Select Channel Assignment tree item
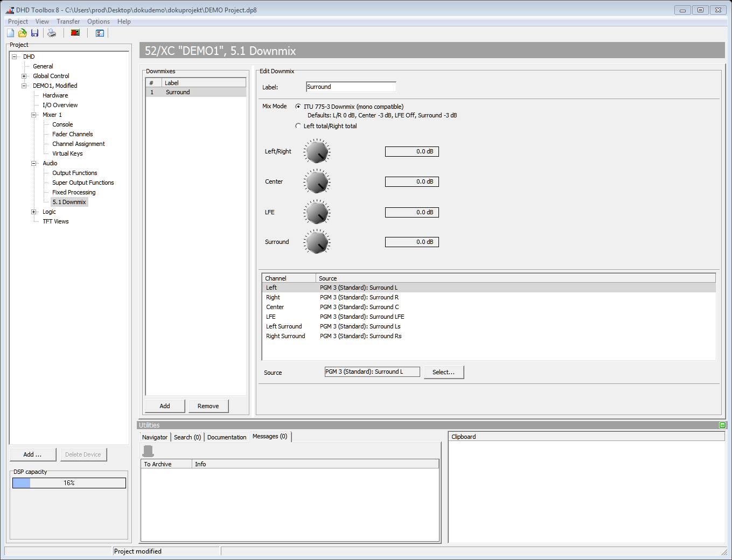The height and width of the screenshot is (560, 732). pos(79,144)
